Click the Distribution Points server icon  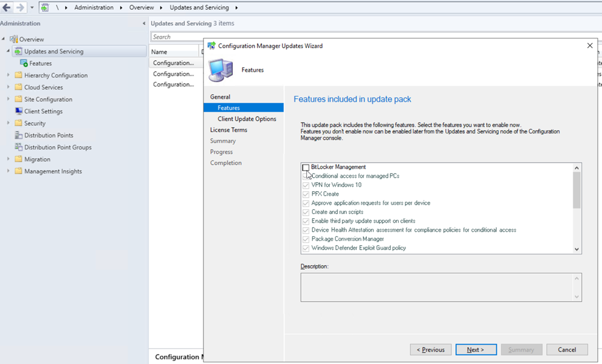(x=18, y=135)
